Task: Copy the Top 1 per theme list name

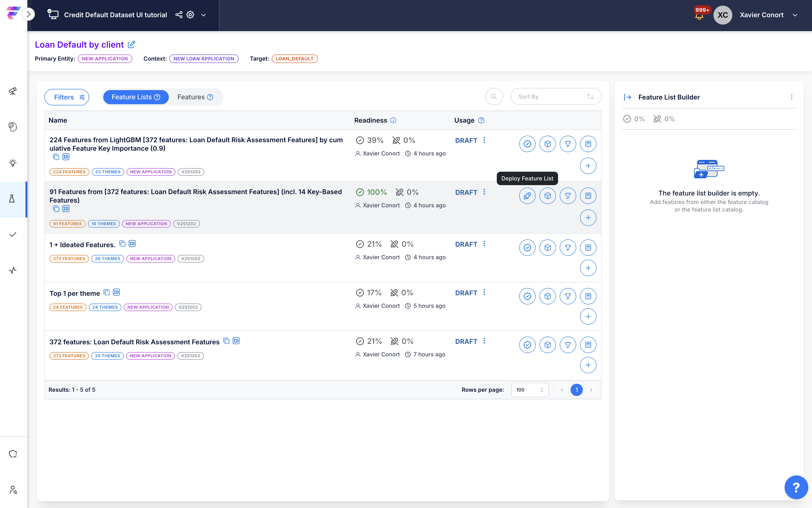Action: (107, 292)
